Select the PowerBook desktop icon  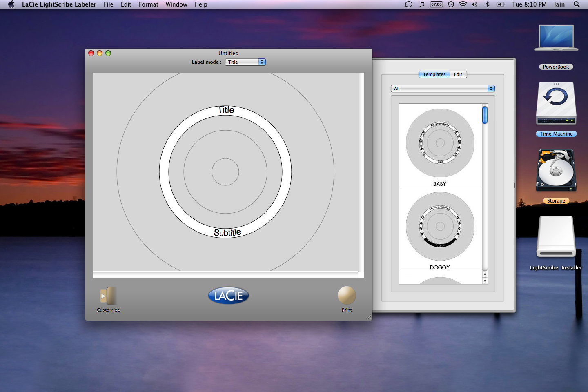556,38
